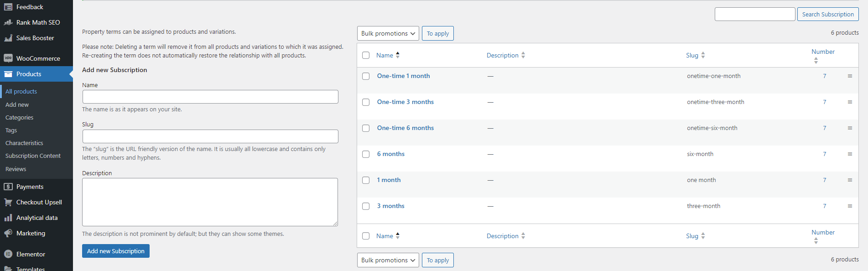The height and width of the screenshot is (271, 868).
Task: Open Categories submenu item
Action: coord(19,117)
